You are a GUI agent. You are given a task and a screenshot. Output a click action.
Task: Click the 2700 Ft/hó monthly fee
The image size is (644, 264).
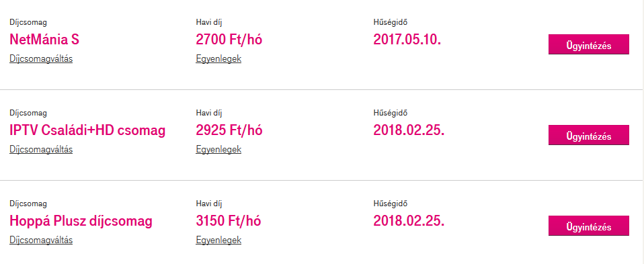(229, 40)
